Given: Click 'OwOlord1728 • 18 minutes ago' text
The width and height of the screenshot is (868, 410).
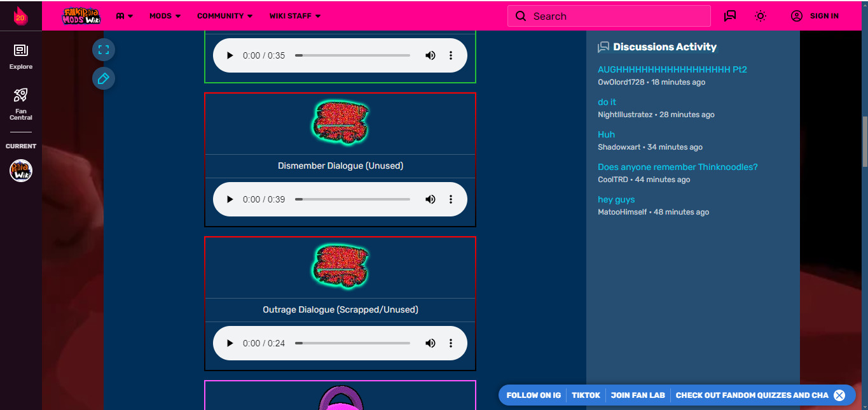Looking at the screenshot, I should [x=651, y=82].
